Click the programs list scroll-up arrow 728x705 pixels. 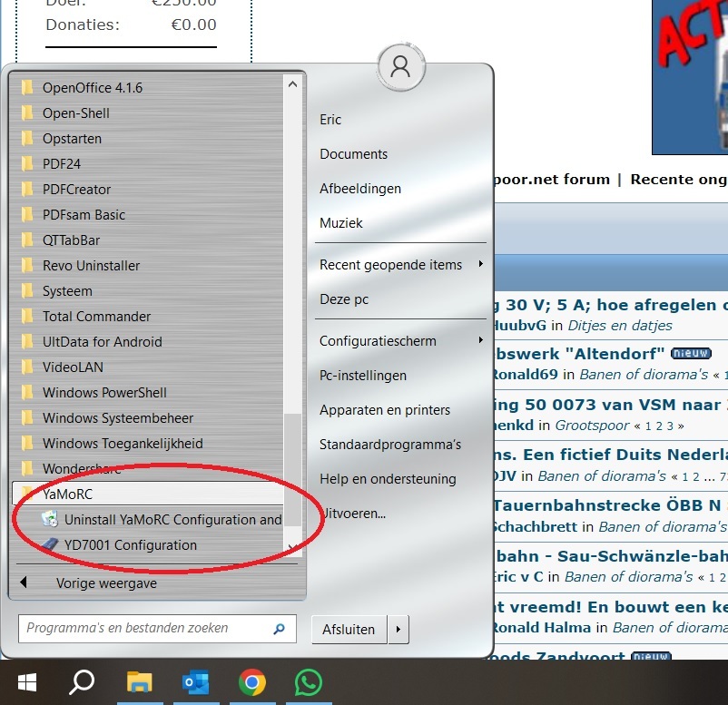[x=292, y=84]
